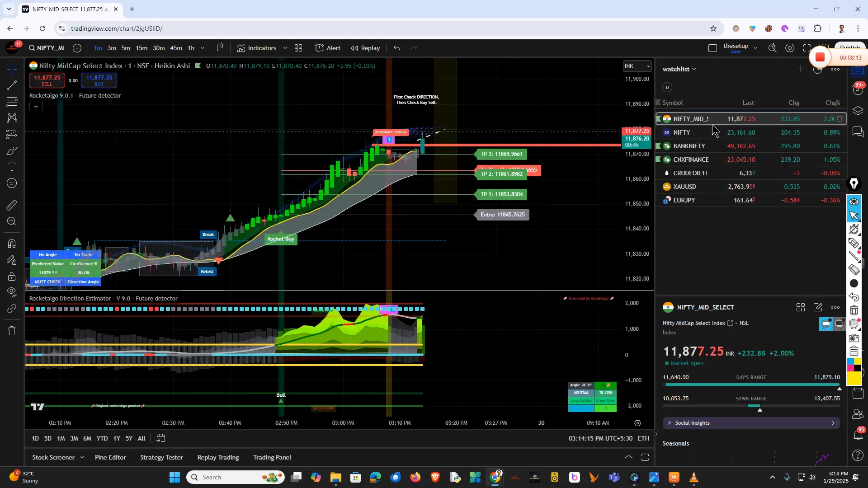Open the multi-chart layout selector

point(298,48)
